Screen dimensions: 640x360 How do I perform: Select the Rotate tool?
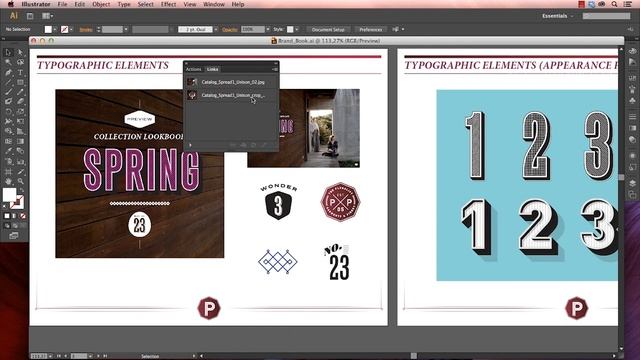8,111
